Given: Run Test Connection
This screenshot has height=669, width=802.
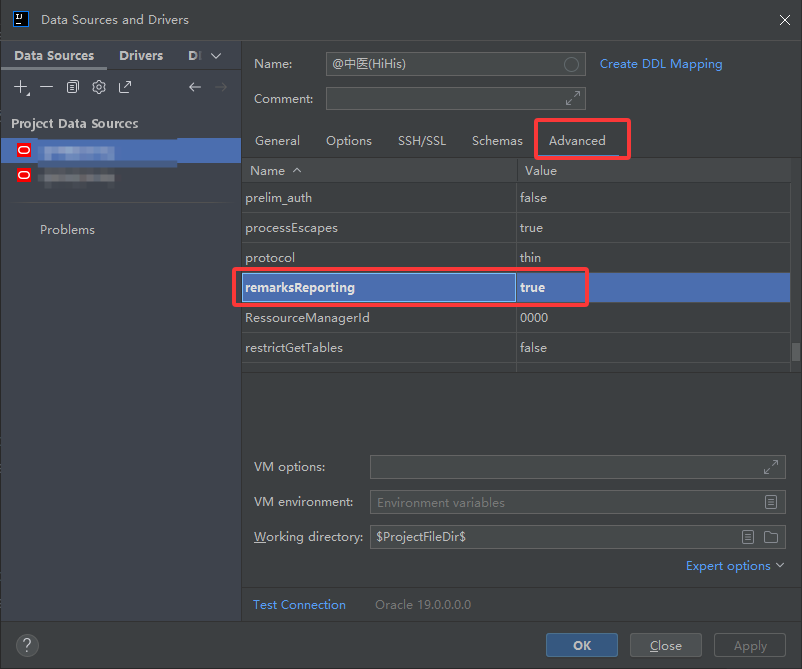Looking at the screenshot, I should coord(299,604).
